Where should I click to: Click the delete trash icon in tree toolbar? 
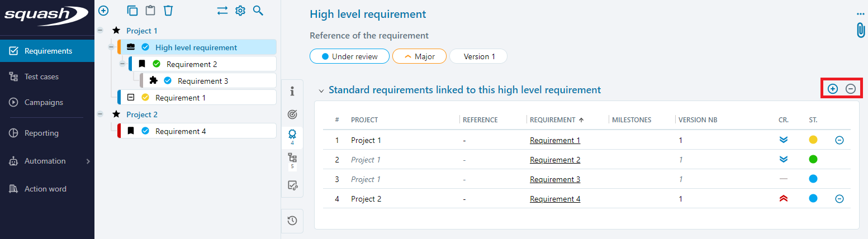click(168, 11)
